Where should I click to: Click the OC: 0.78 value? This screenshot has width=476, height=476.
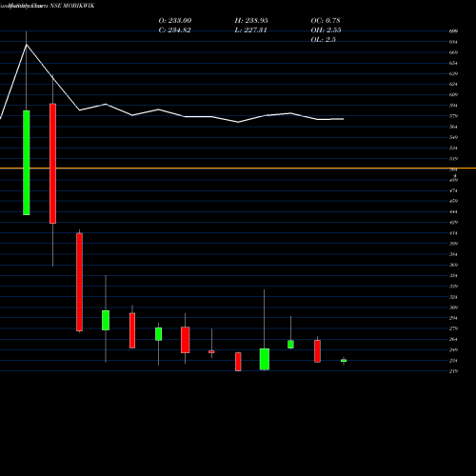(326, 21)
